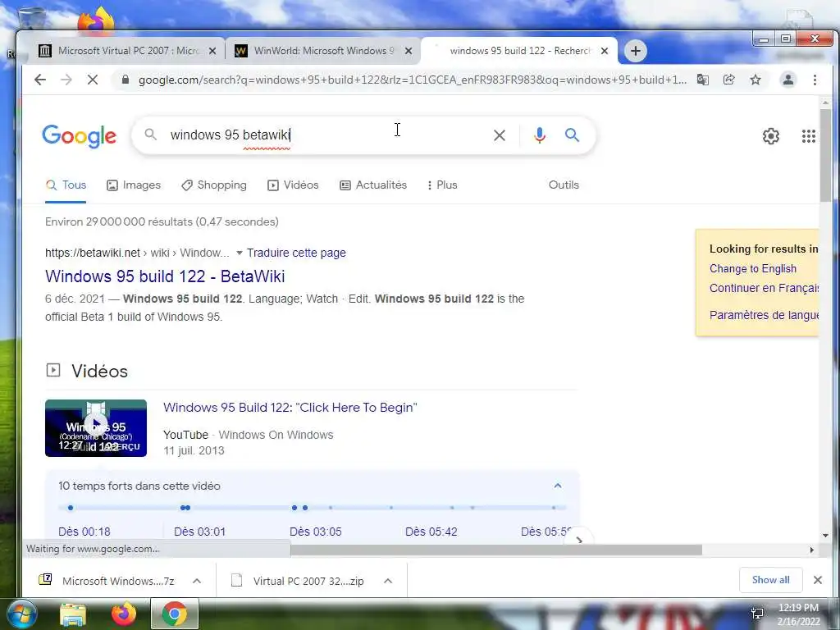The image size is (840, 630).
Task: Open Google settings gear
Action: tap(771, 136)
